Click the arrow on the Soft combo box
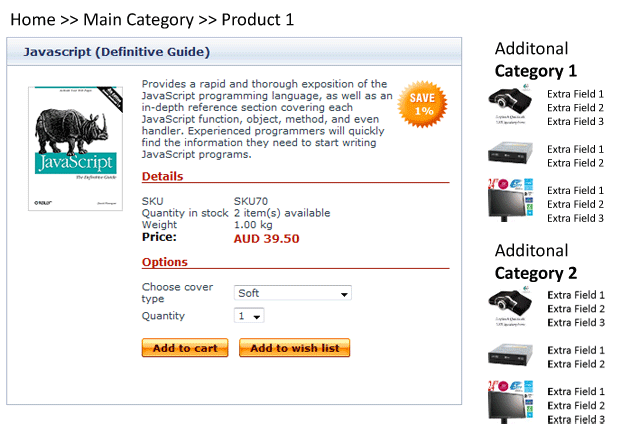The width and height of the screenshot is (640, 433). point(345,294)
